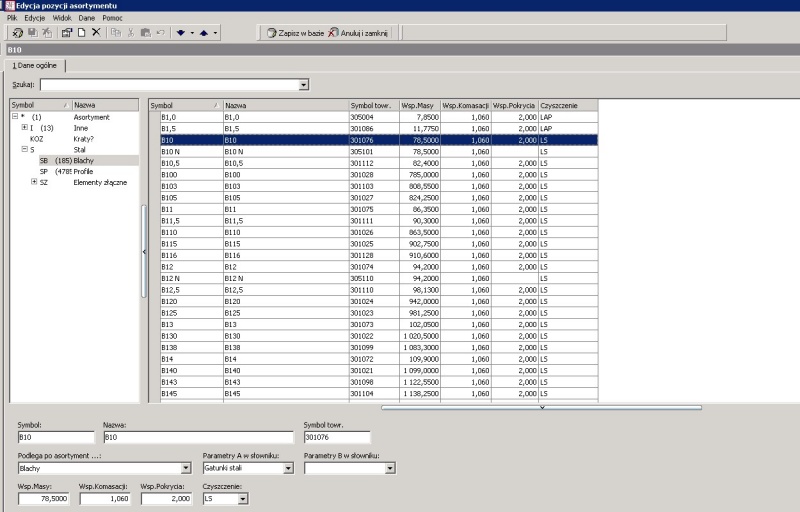
Task: Click the Symbol input field containing B10
Action: (56, 438)
